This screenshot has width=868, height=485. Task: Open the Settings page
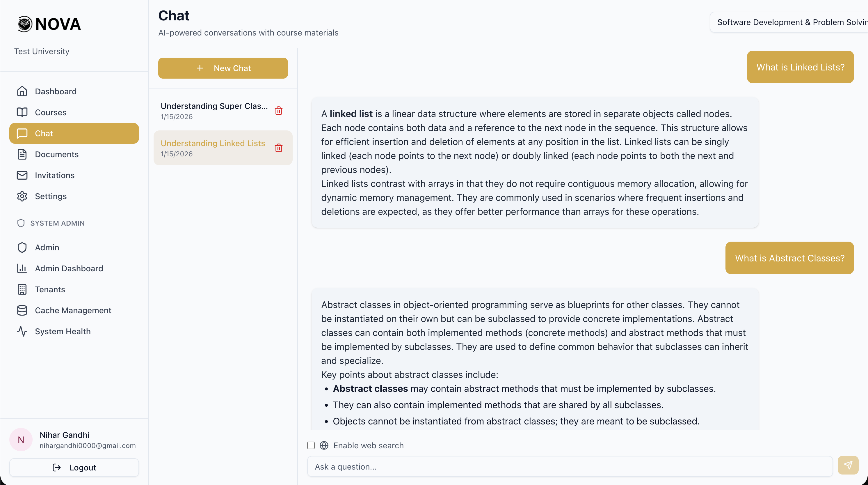[51, 196]
